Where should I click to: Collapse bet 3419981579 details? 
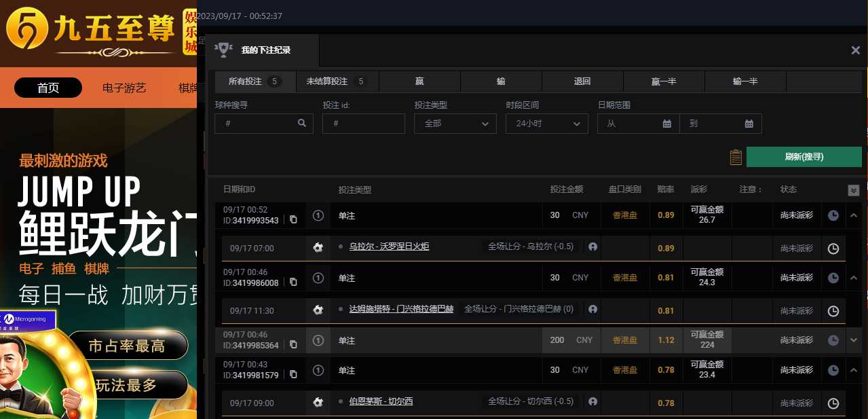click(x=854, y=370)
